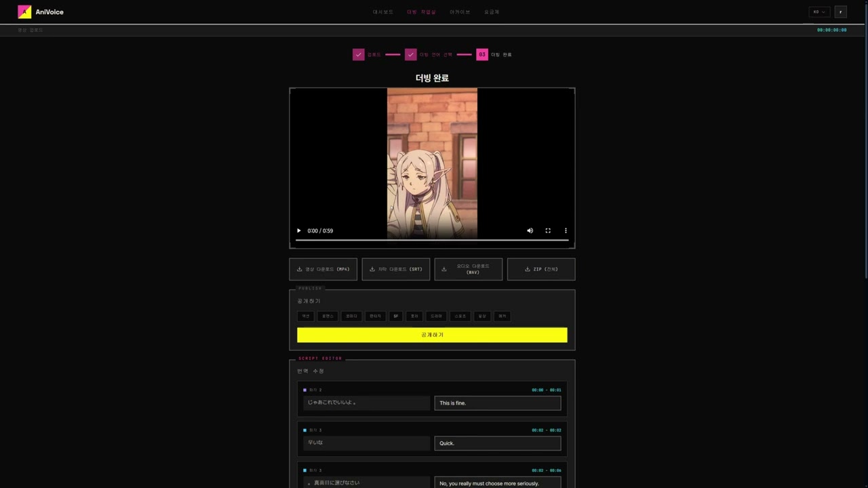Click the completed upload step checkmark
The image size is (868, 488).
point(359,54)
